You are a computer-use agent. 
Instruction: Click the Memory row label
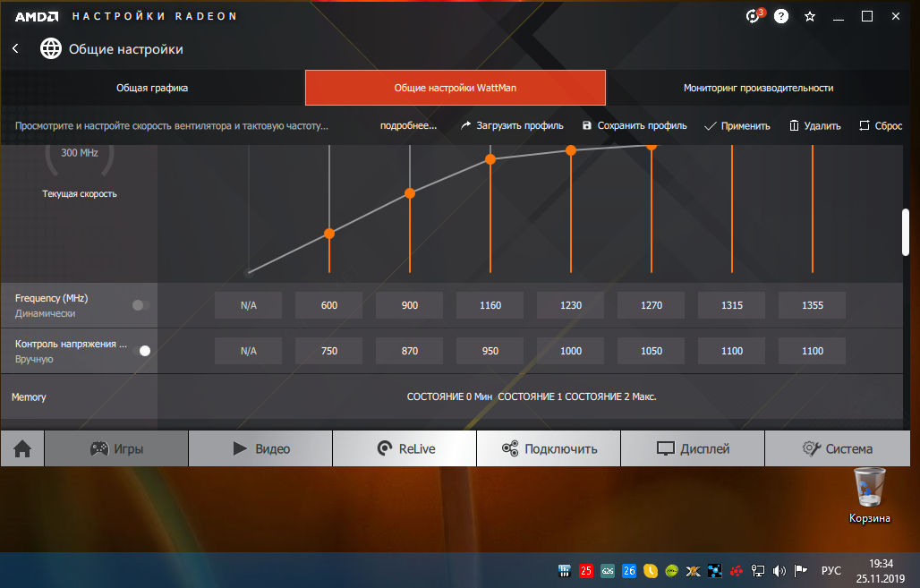point(29,397)
